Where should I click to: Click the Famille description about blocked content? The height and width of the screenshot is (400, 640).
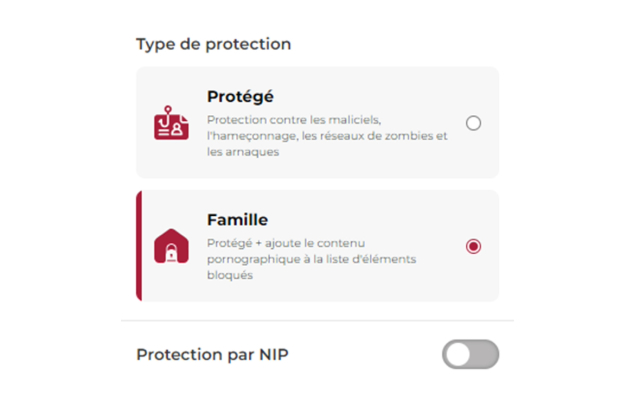[310, 259]
